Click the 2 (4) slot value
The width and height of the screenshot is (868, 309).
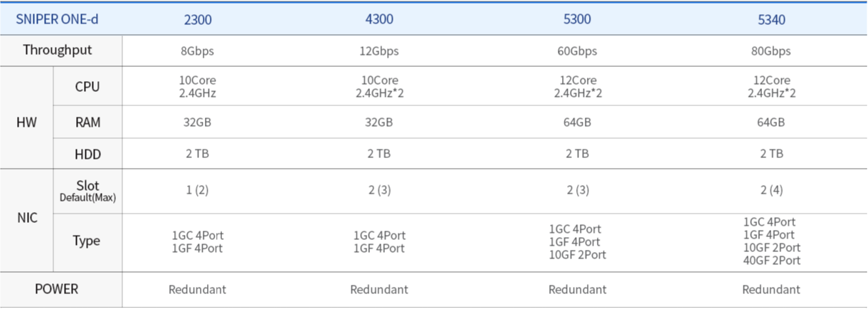point(772,191)
